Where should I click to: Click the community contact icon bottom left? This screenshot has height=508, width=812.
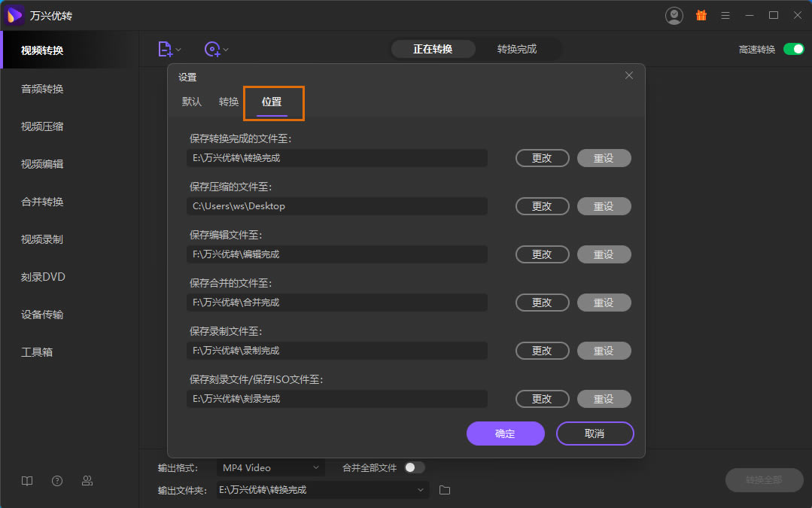[x=87, y=480]
